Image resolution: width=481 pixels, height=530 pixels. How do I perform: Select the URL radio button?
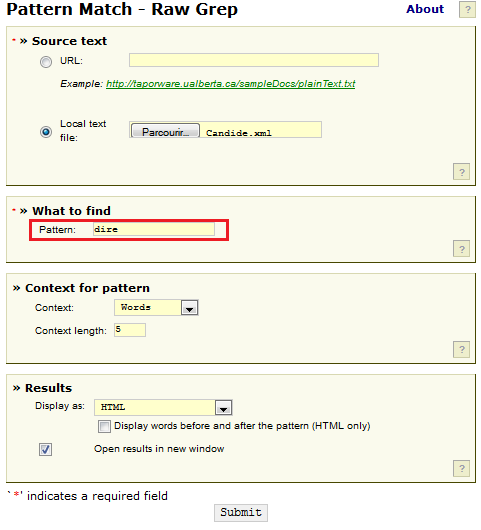pyautogui.click(x=46, y=62)
